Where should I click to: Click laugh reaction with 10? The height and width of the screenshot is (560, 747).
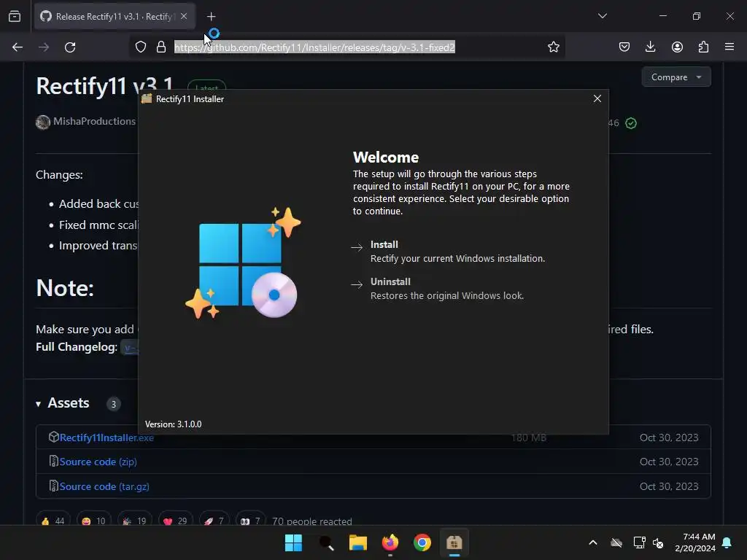[94, 521]
